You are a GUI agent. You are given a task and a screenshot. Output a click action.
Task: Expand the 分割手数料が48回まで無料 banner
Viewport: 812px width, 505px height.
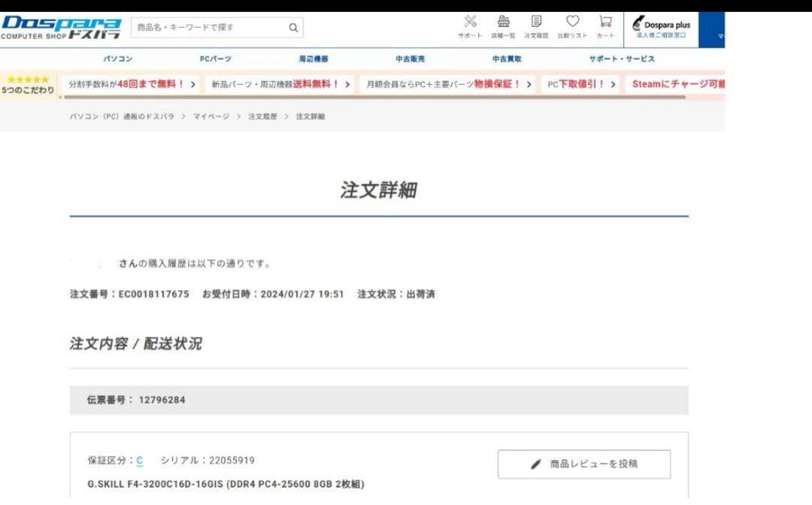[132, 84]
